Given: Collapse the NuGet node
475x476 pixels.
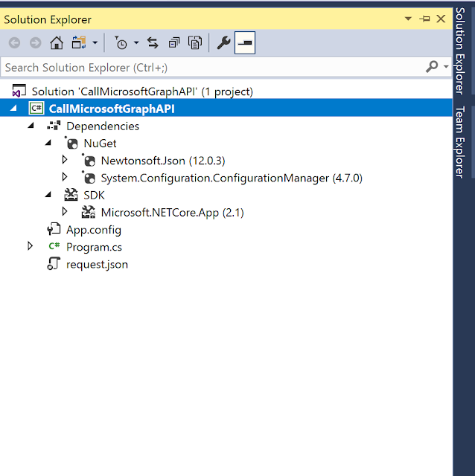Looking at the screenshot, I should 48,142.
